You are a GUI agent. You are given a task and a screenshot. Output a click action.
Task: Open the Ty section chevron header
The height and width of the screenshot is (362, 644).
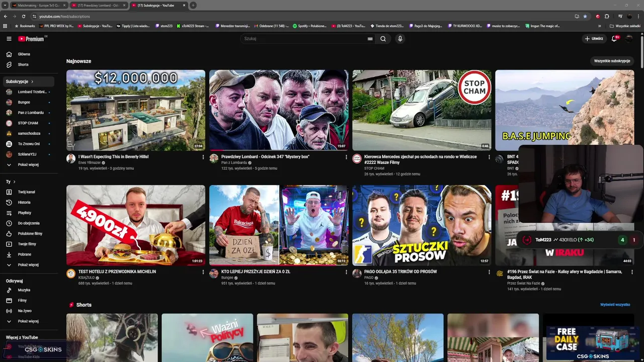coord(11,182)
